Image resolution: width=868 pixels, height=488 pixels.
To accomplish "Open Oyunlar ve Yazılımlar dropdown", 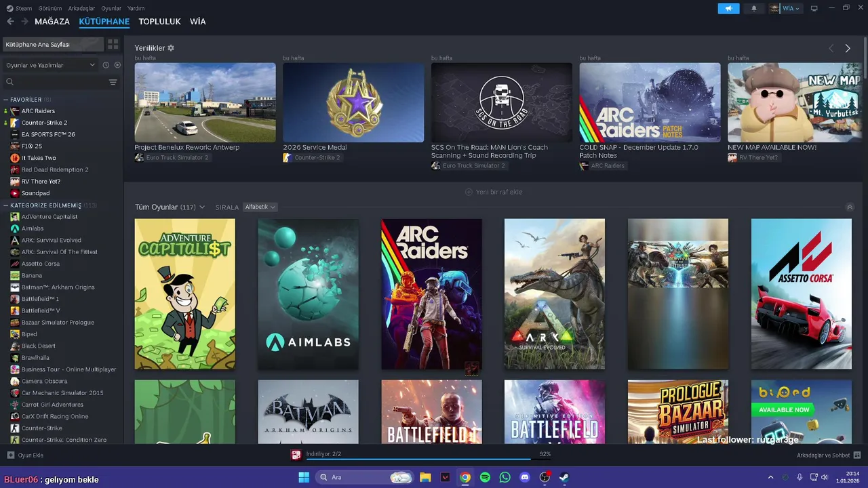I will point(51,65).
